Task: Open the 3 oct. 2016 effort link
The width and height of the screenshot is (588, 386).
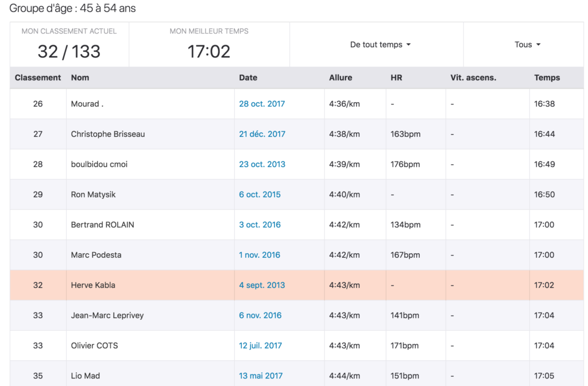Action: tap(260, 225)
